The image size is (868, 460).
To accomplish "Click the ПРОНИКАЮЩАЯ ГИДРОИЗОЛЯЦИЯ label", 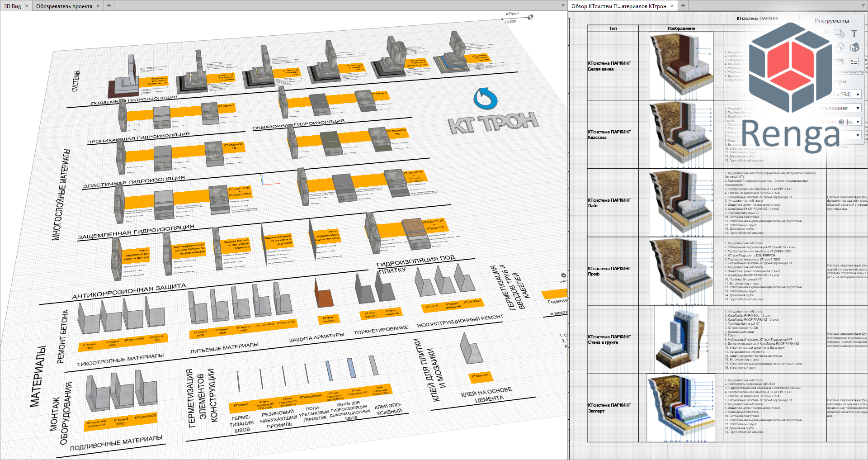I will coord(138,138).
